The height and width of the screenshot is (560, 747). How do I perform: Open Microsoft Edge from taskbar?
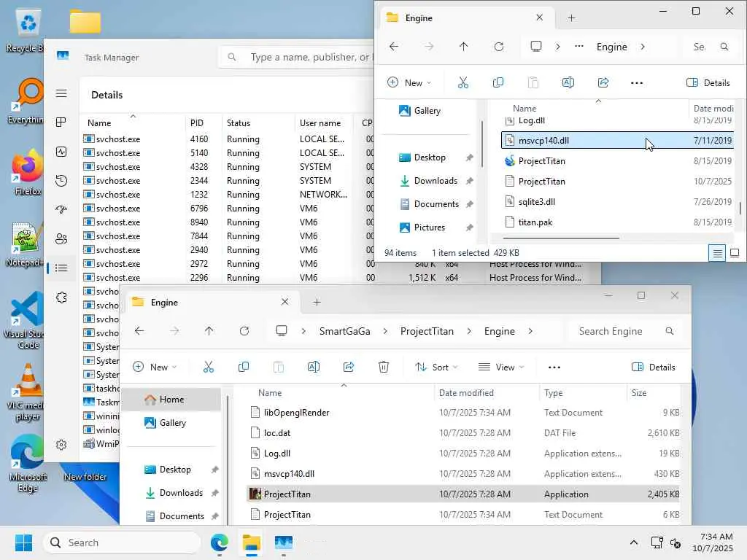[219, 542]
